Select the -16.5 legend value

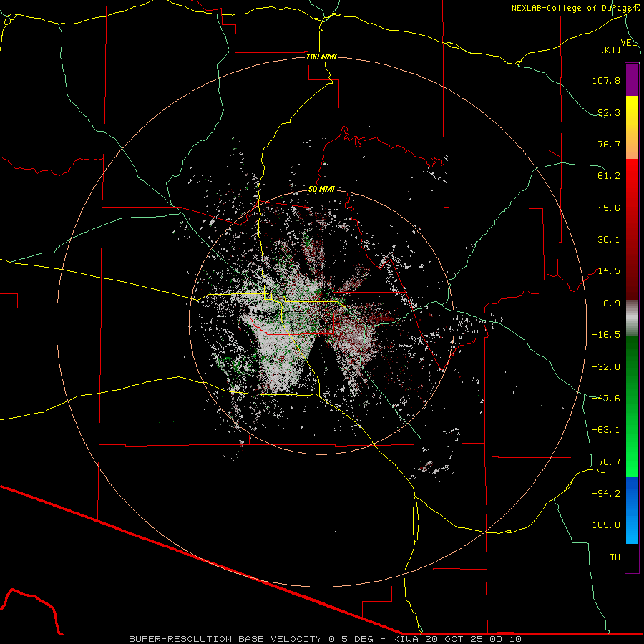pos(606,335)
